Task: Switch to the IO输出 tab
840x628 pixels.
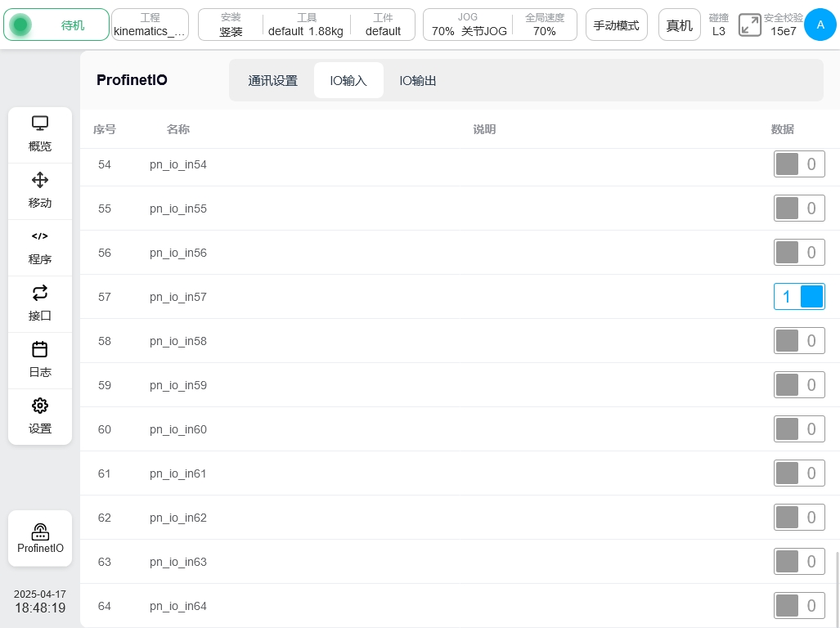Action: click(x=417, y=81)
